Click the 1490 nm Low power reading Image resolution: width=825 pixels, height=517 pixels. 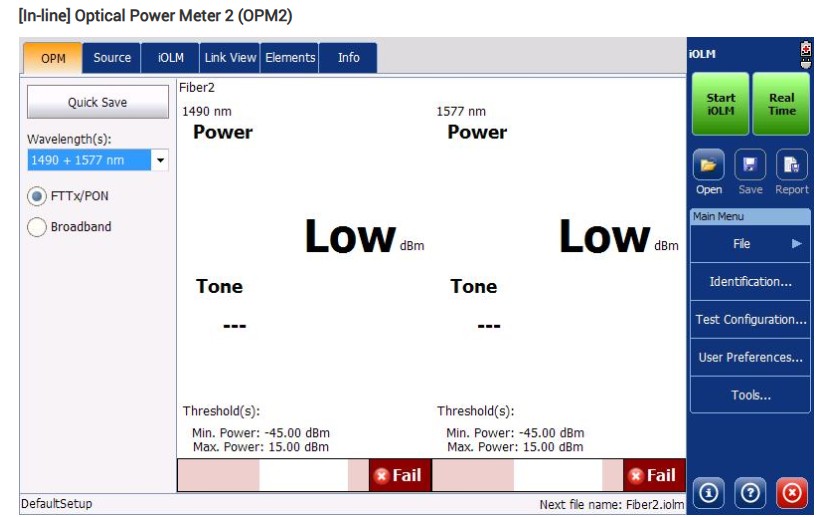[x=350, y=237]
